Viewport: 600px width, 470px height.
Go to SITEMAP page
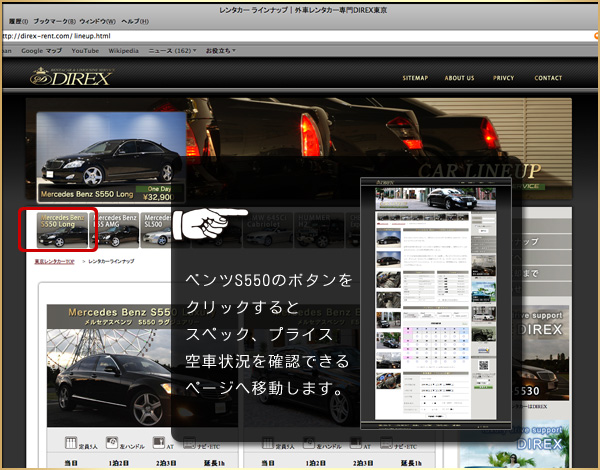point(415,78)
